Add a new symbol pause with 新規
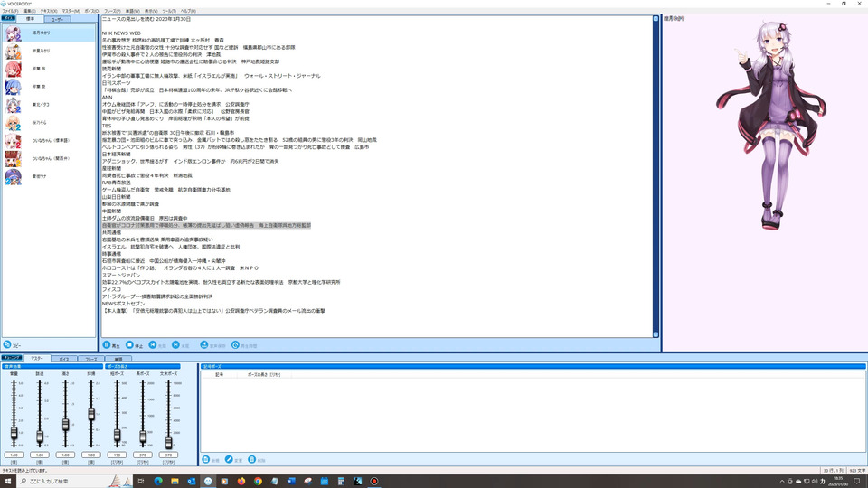This screenshot has width=868, height=488. (211, 460)
